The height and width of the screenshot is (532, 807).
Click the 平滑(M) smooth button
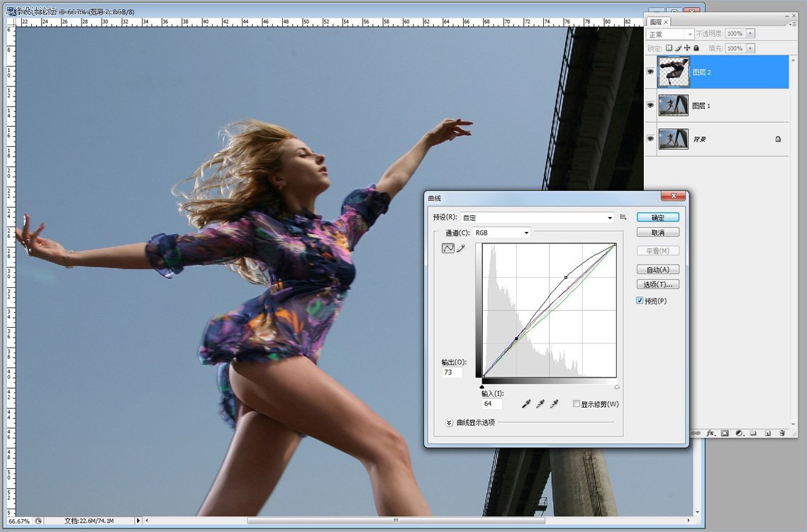click(658, 251)
